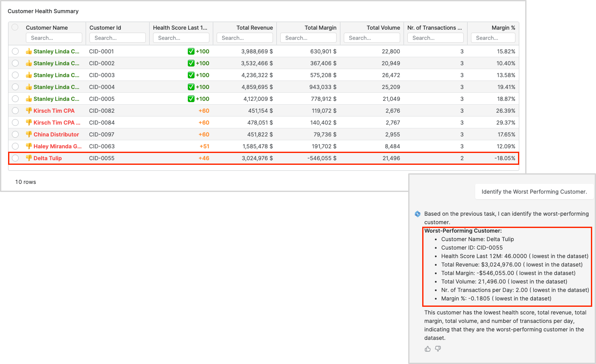Image resolution: width=596 pixels, height=364 pixels.
Task: Click the Total Volume column header
Action: click(x=383, y=28)
